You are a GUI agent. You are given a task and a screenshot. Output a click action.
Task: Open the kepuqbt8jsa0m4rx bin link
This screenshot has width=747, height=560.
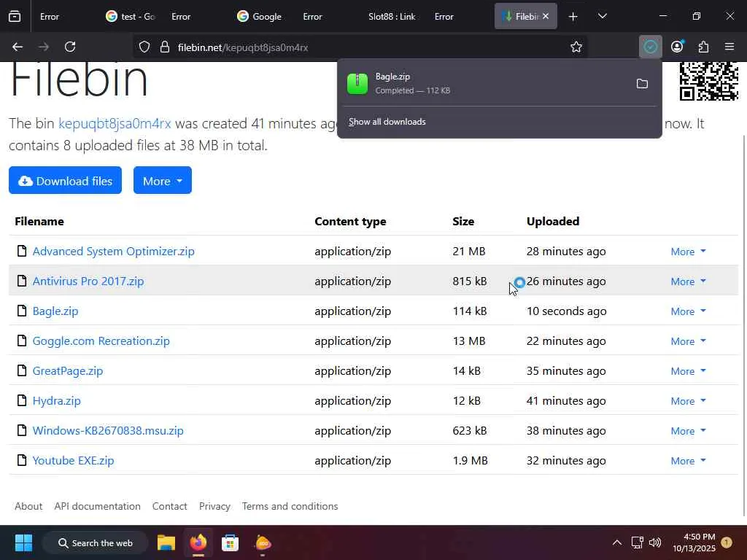coord(115,123)
